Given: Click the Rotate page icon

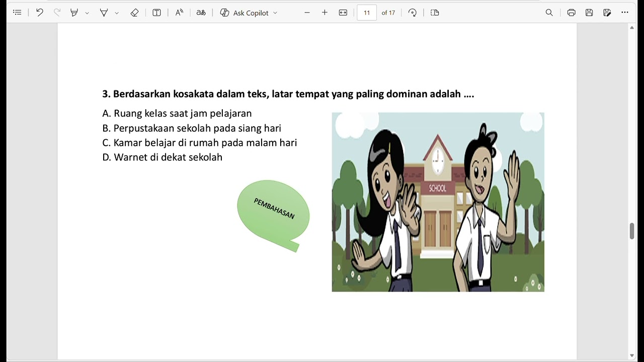Looking at the screenshot, I should click(x=413, y=13).
